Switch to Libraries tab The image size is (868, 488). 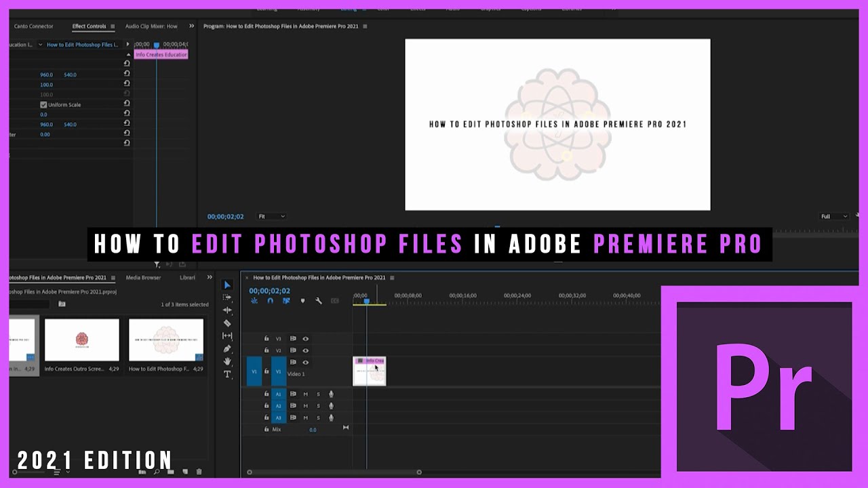[x=187, y=277]
